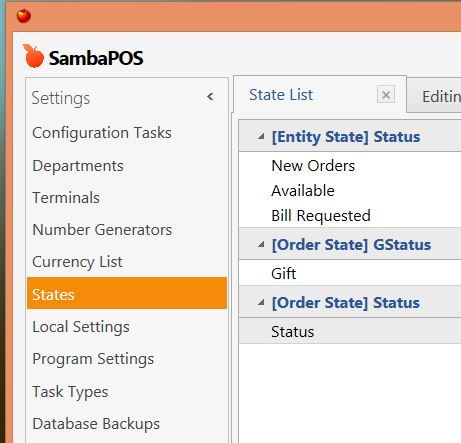Viewport: 461px width, 443px height.
Task: Open Configuration Tasks in settings
Action: pyautogui.click(x=102, y=133)
